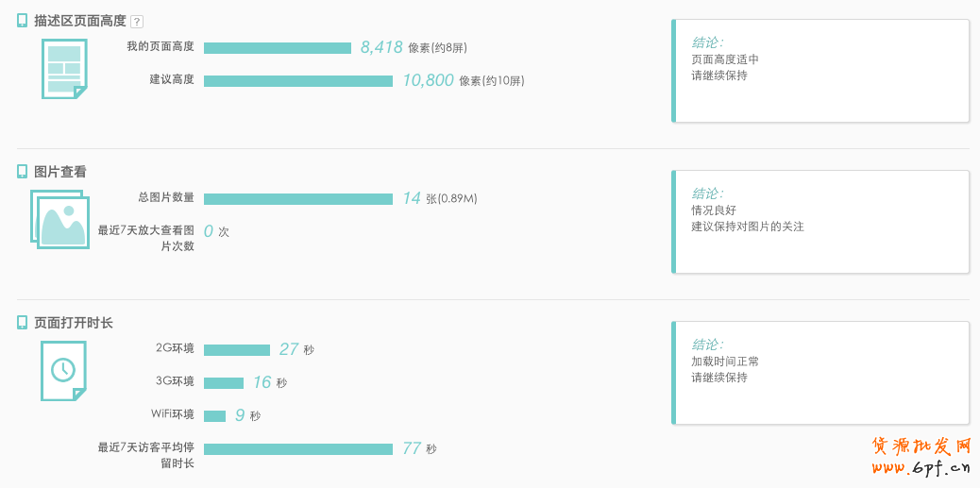This screenshot has width=980, height=488.
Task: Click the mobile icon beside 页面打开时长
Action: click(x=23, y=322)
